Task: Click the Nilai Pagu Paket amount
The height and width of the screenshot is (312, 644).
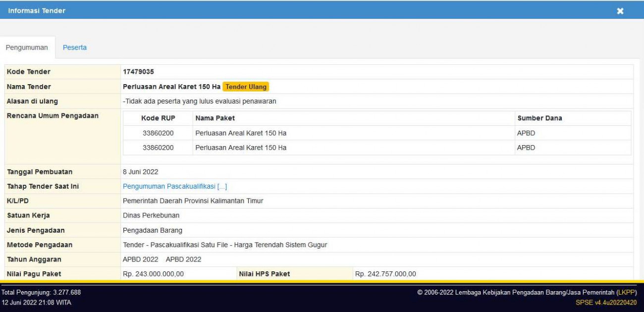Action: 154,273
